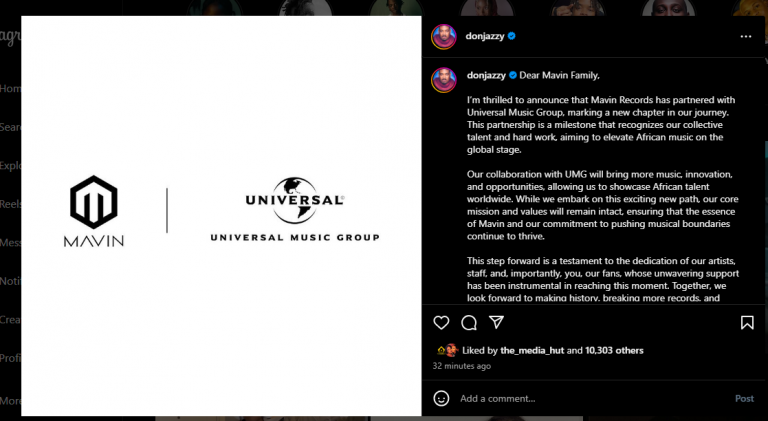
Task: Share the post via the paper plane icon
Action: [x=497, y=322]
